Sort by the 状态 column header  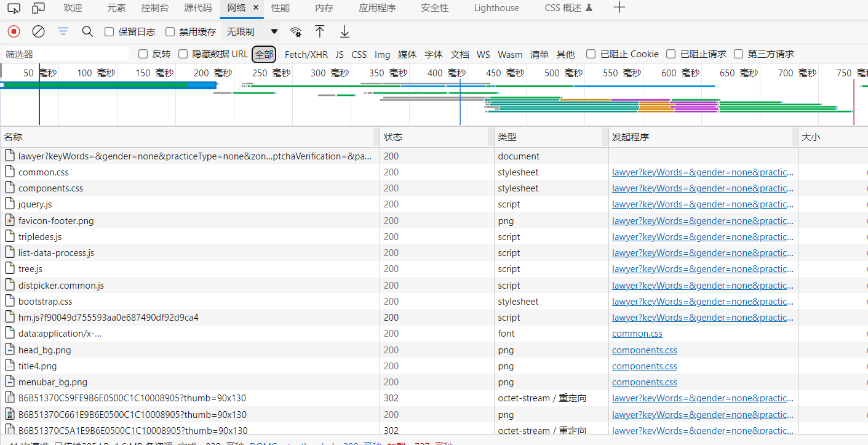pyautogui.click(x=393, y=137)
